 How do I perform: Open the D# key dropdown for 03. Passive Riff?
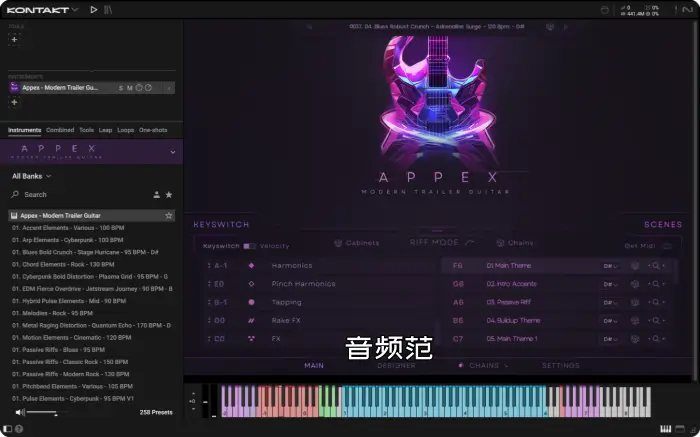point(610,303)
